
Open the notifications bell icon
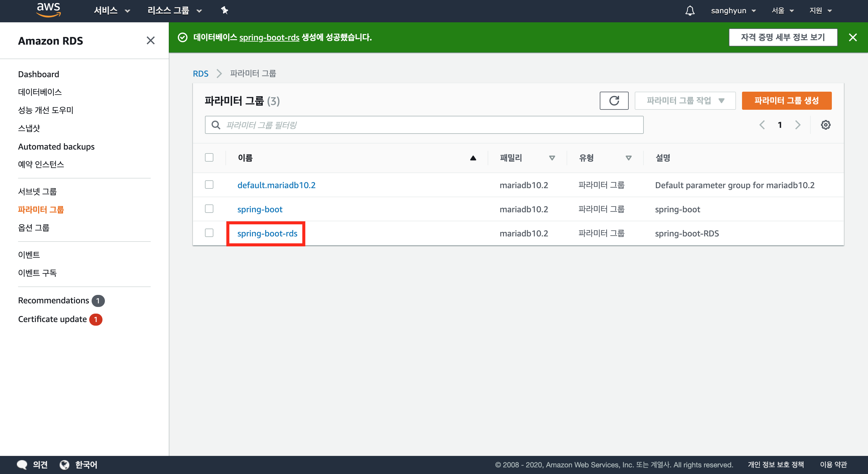tap(690, 11)
